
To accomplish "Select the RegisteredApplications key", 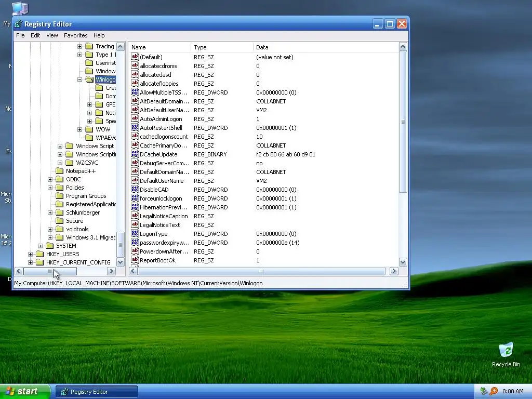I will [x=90, y=204].
